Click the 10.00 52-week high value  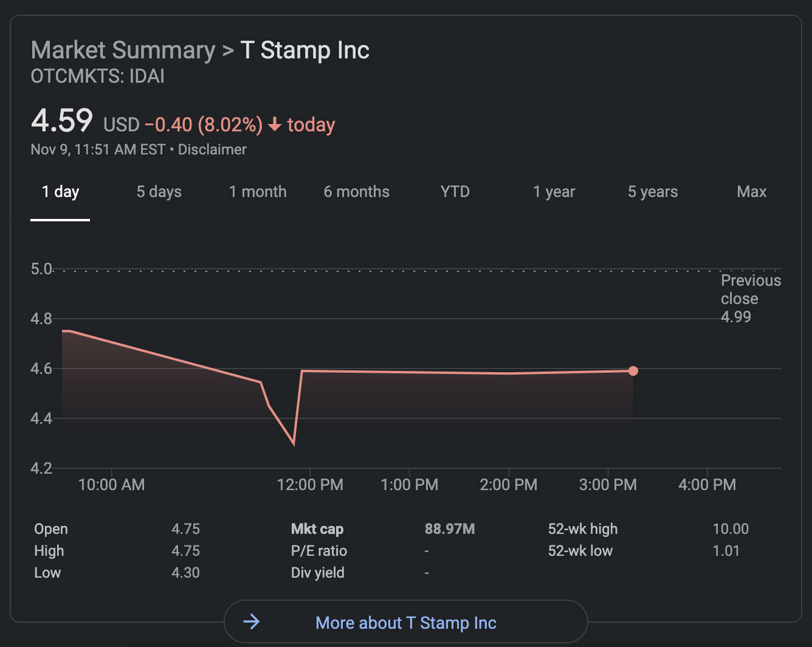tap(731, 529)
